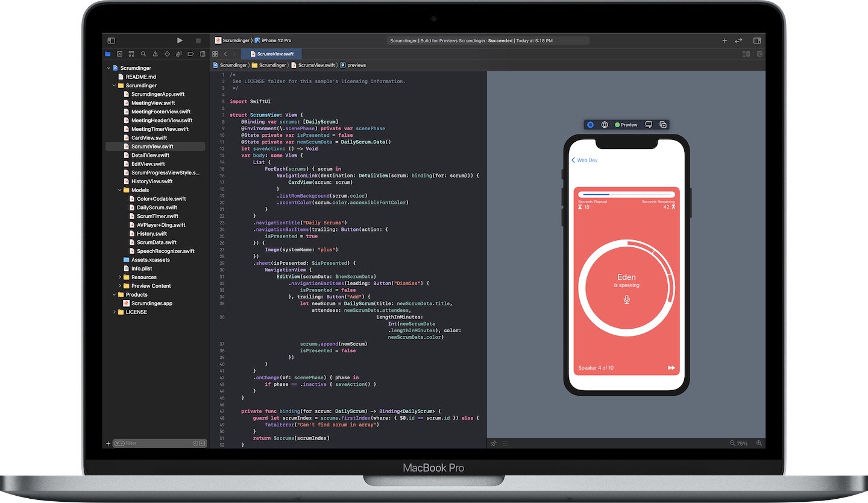Select the Source Control navigator icon
This screenshot has height=503, width=868.
pos(133,54)
